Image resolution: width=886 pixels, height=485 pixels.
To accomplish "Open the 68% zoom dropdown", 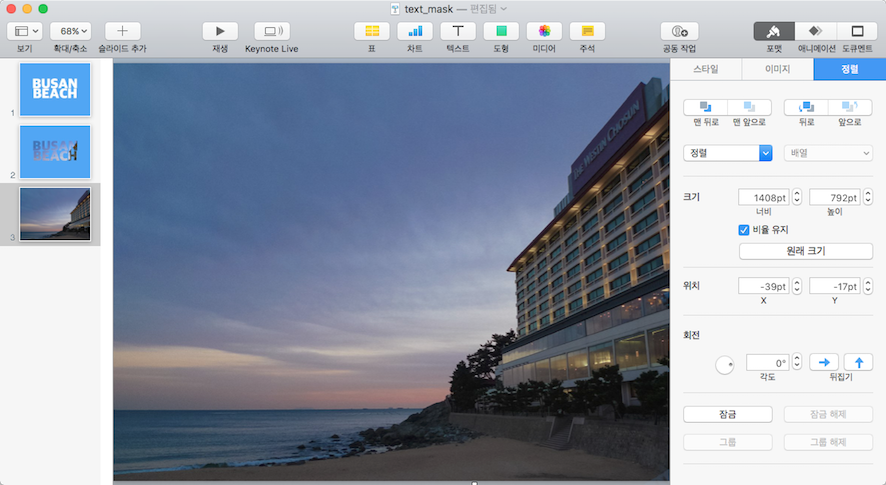I will click(x=71, y=31).
